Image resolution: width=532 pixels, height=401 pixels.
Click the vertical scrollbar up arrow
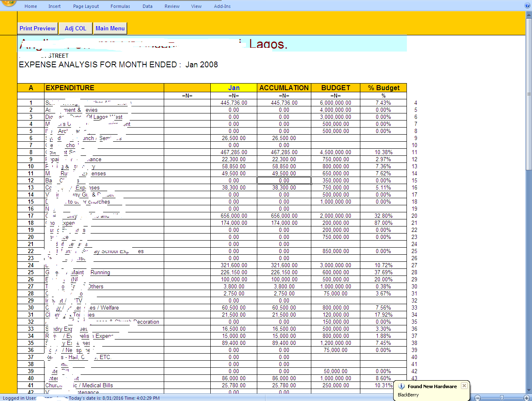pyautogui.click(x=529, y=15)
